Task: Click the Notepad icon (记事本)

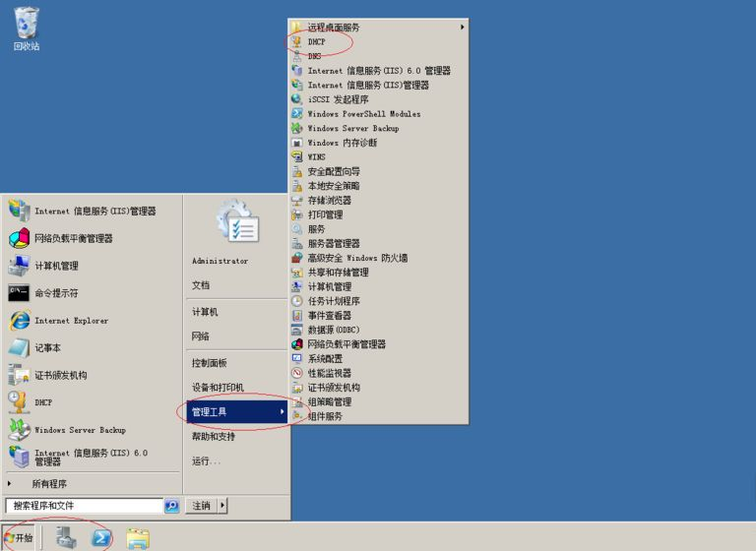Action: pos(20,347)
